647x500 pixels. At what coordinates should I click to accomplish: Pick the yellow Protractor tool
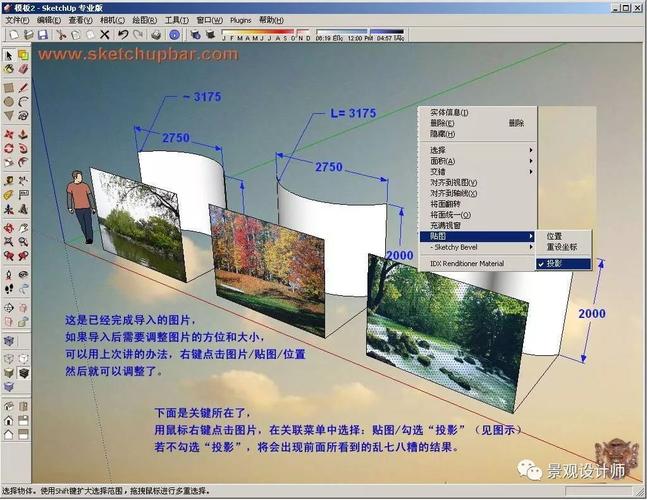coord(9,195)
